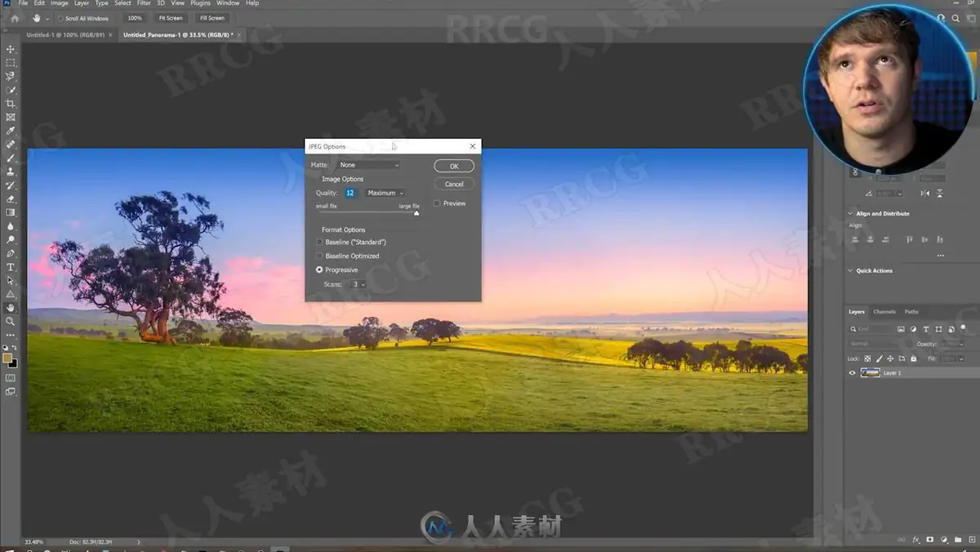Select the Eyedropper tool
The width and height of the screenshot is (980, 552).
click(x=11, y=131)
